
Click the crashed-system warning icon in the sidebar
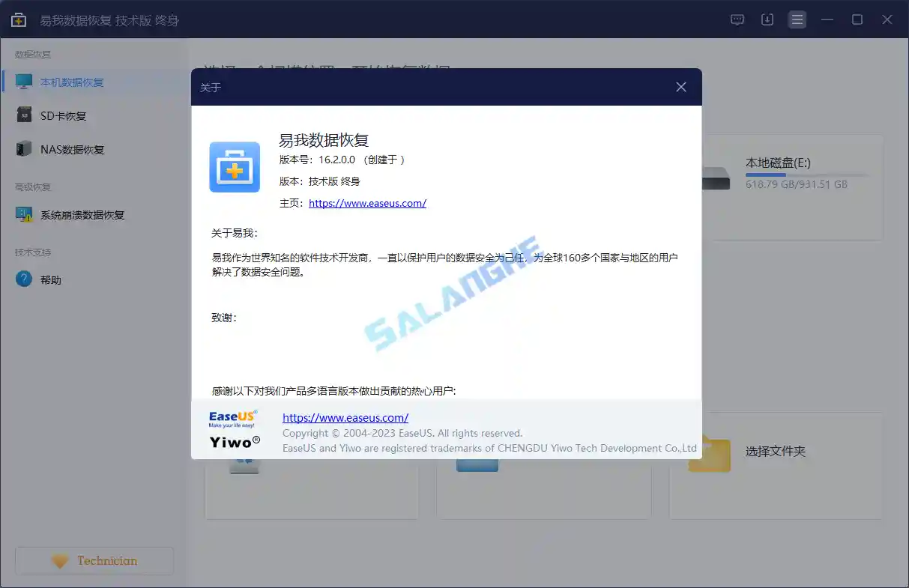25,215
